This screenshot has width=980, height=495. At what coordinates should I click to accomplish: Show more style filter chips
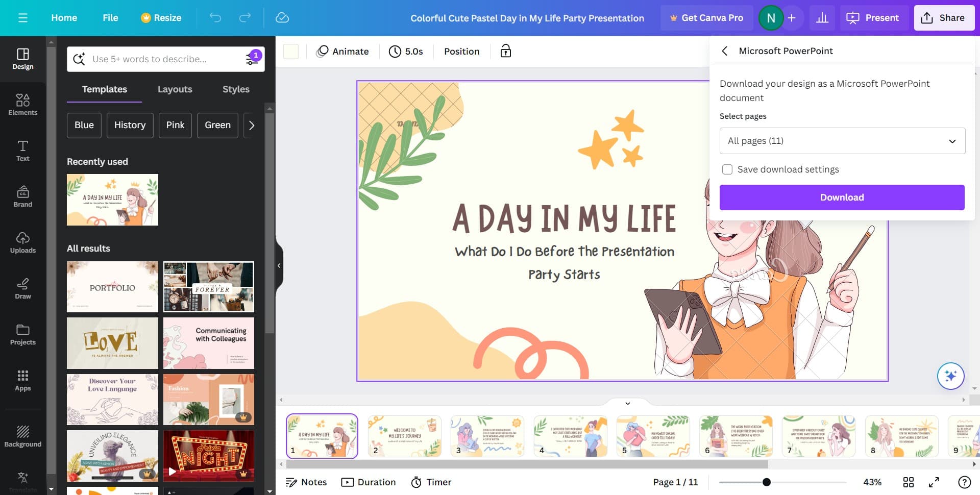pyautogui.click(x=251, y=126)
